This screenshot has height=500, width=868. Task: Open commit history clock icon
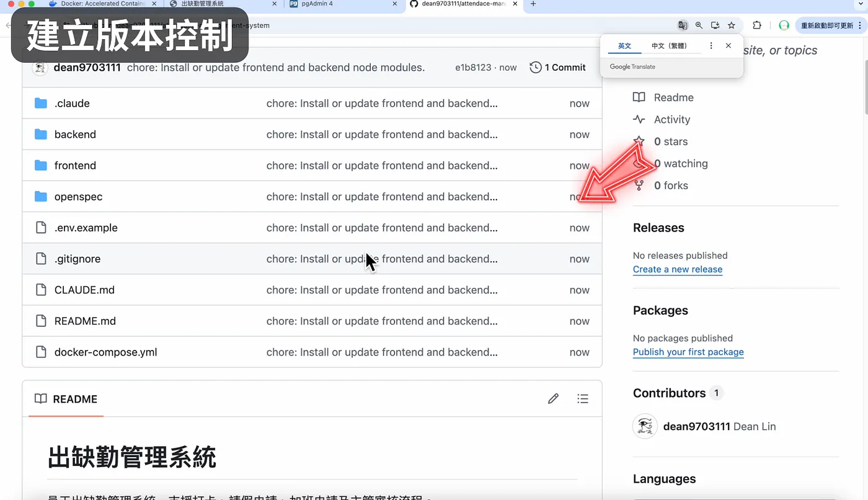pos(536,67)
